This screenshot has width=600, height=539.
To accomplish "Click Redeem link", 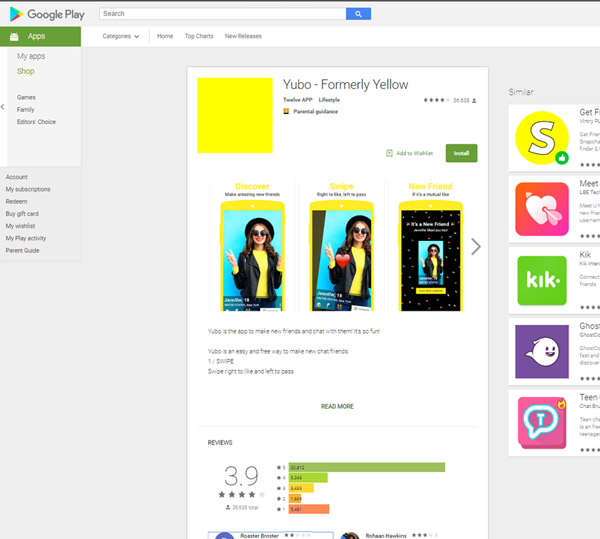I will [x=16, y=202].
